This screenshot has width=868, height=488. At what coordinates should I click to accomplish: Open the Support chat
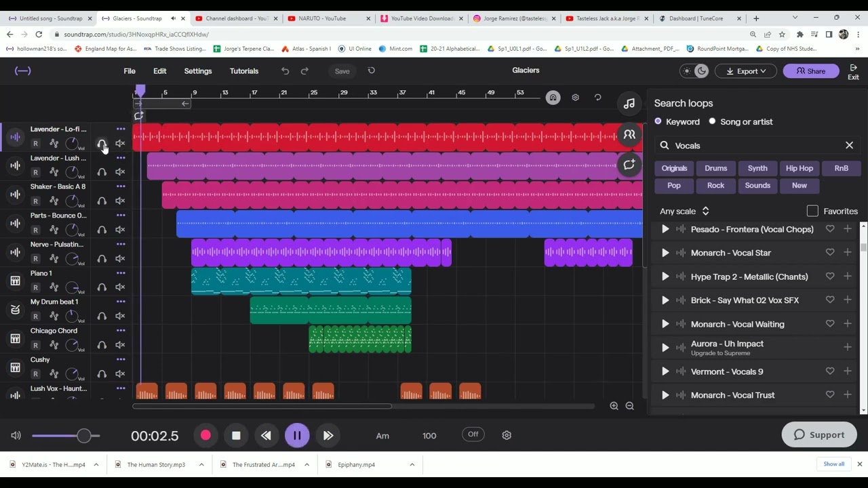pyautogui.click(x=819, y=435)
